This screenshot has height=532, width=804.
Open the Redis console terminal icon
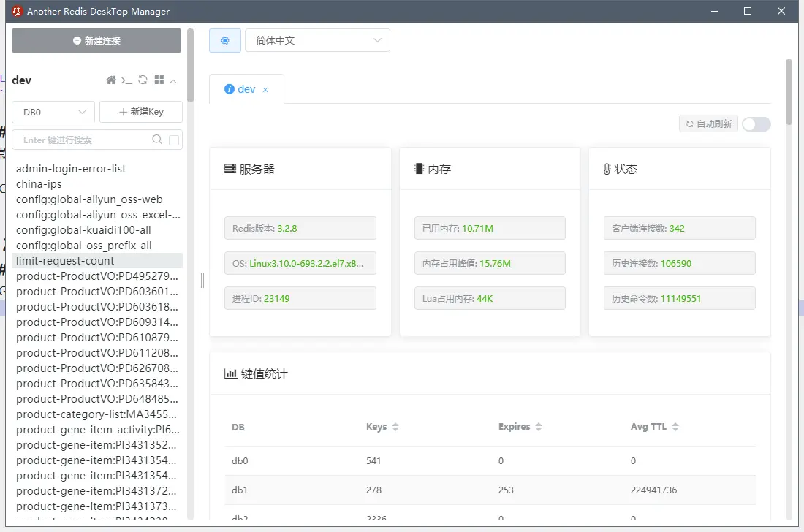(126, 80)
